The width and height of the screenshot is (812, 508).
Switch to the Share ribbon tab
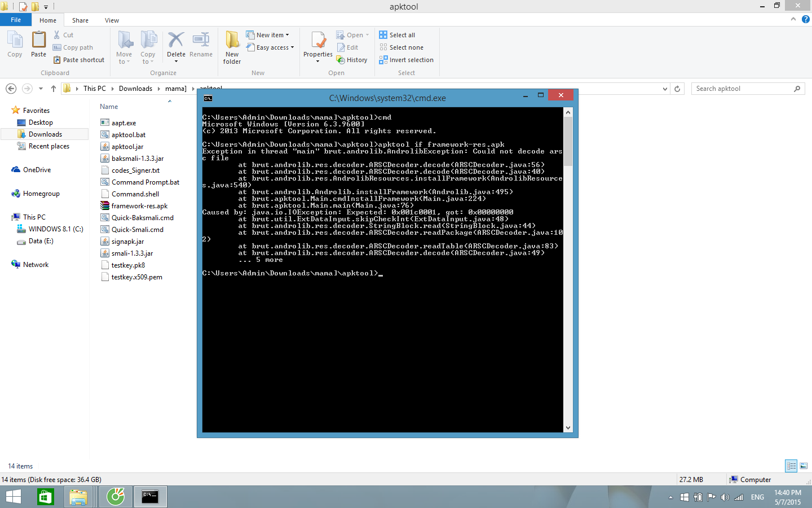point(80,20)
